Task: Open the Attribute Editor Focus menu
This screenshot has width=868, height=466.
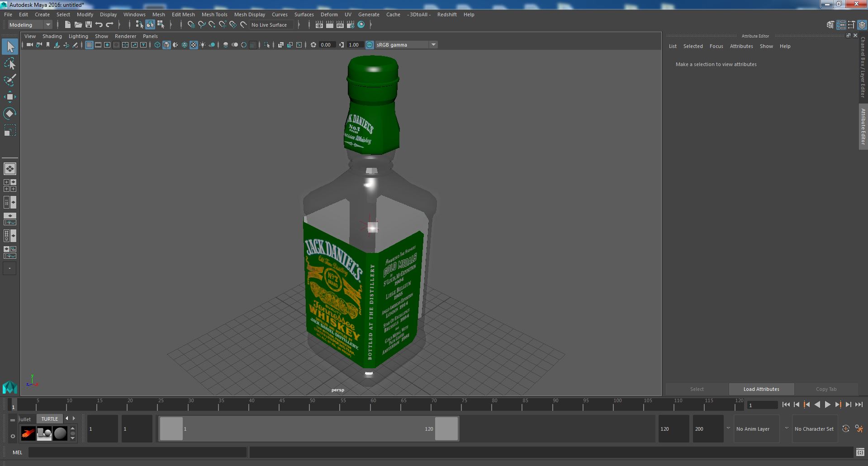Action: click(x=716, y=46)
